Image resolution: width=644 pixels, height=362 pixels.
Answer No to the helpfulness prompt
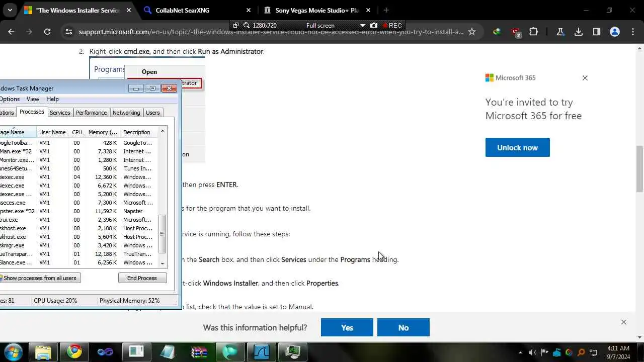[x=404, y=327]
